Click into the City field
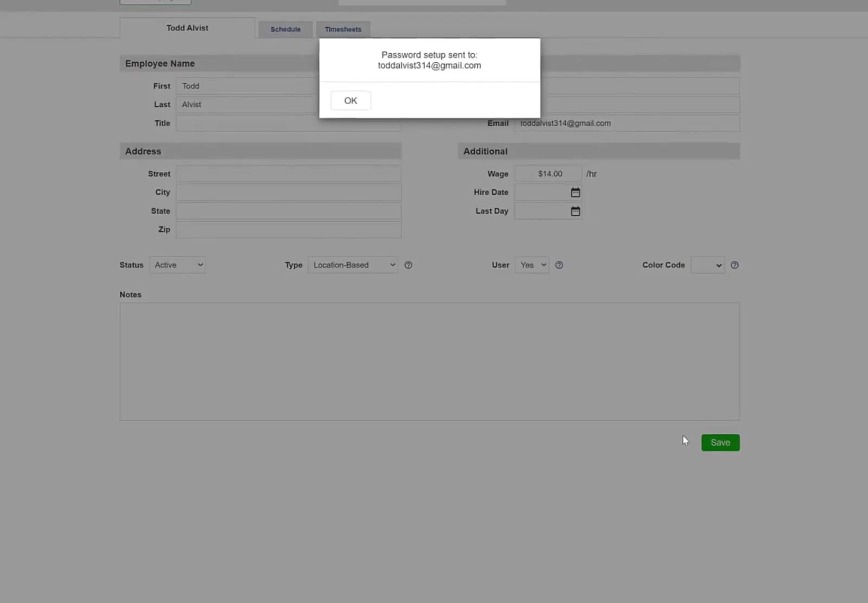This screenshot has width=868, height=603. [x=289, y=193]
